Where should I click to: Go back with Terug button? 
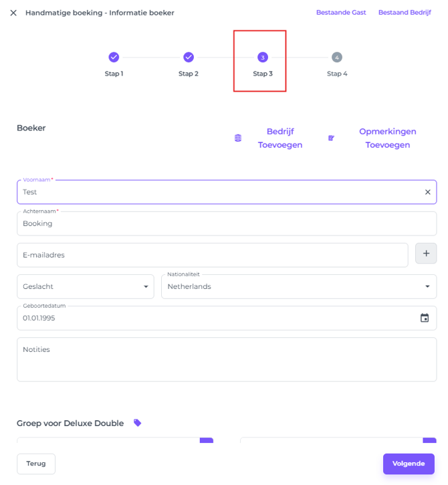tap(36, 464)
